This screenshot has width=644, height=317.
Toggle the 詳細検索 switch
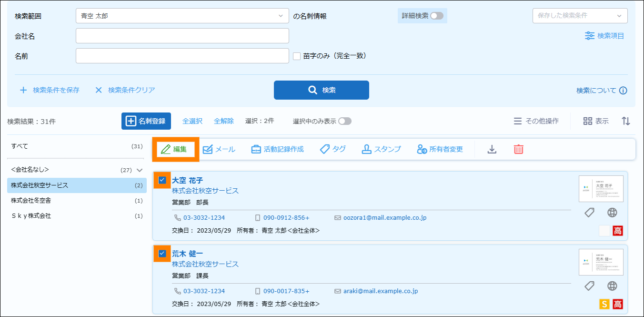(436, 16)
